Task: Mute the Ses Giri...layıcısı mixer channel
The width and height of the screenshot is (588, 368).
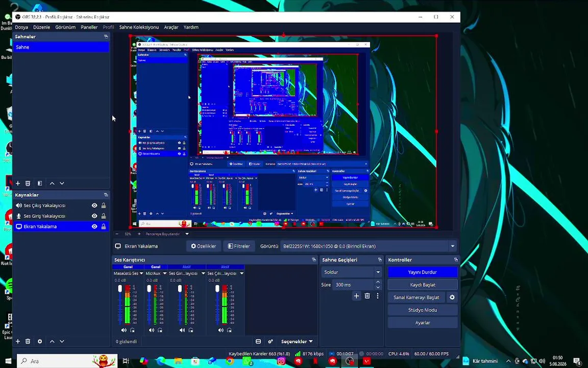Action: (182, 330)
